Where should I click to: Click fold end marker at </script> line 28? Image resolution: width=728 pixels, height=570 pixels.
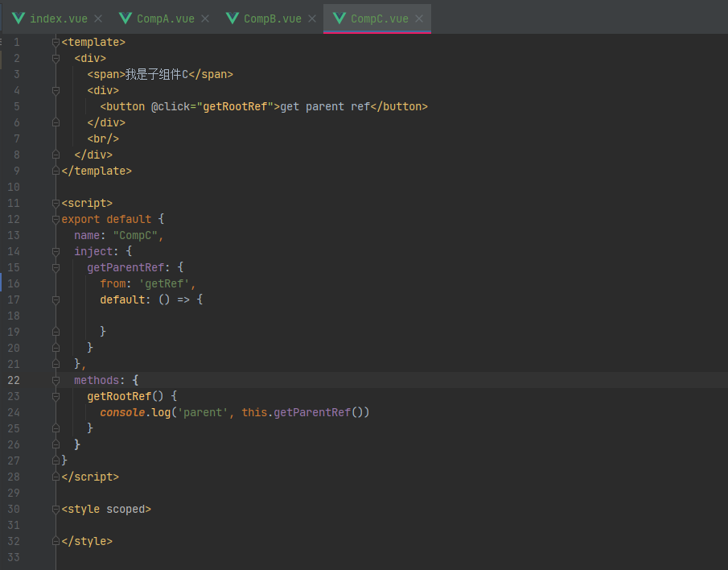coord(56,477)
